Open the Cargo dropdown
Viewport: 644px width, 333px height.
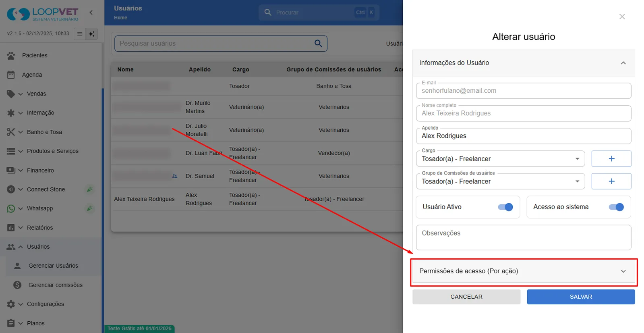(501, 159)
